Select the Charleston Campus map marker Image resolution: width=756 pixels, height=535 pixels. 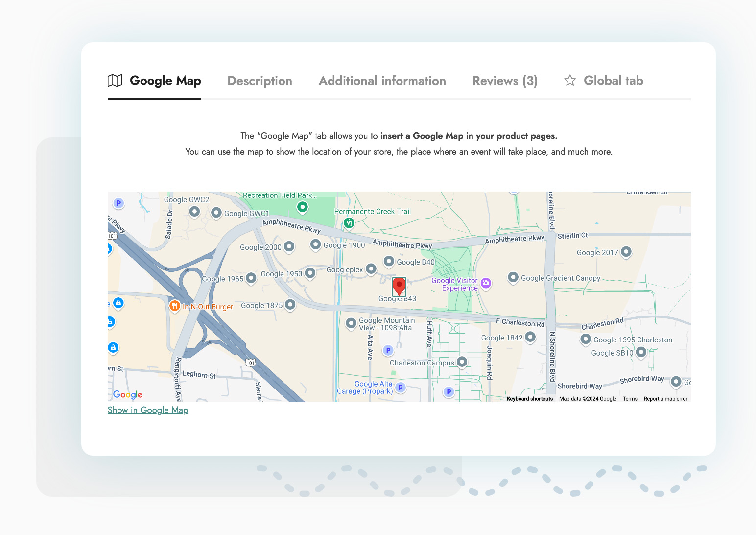coord(462,362)
